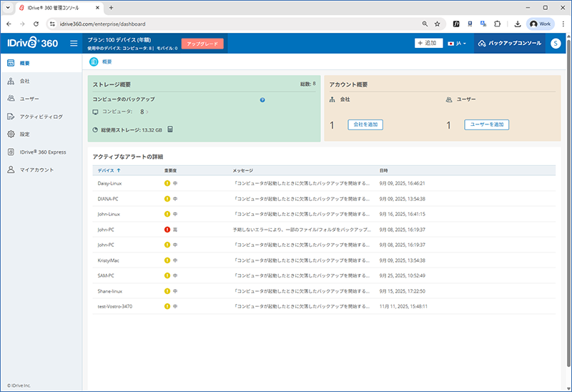
Task: Open the バックアップコンソール button
Action: [509, 44]
